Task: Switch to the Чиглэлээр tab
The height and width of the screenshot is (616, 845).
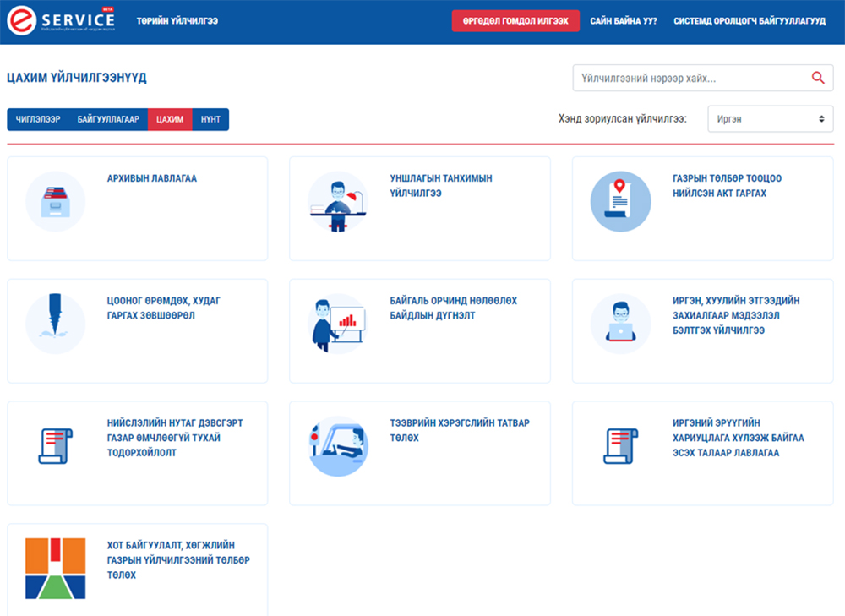Action: click(38, 119)
